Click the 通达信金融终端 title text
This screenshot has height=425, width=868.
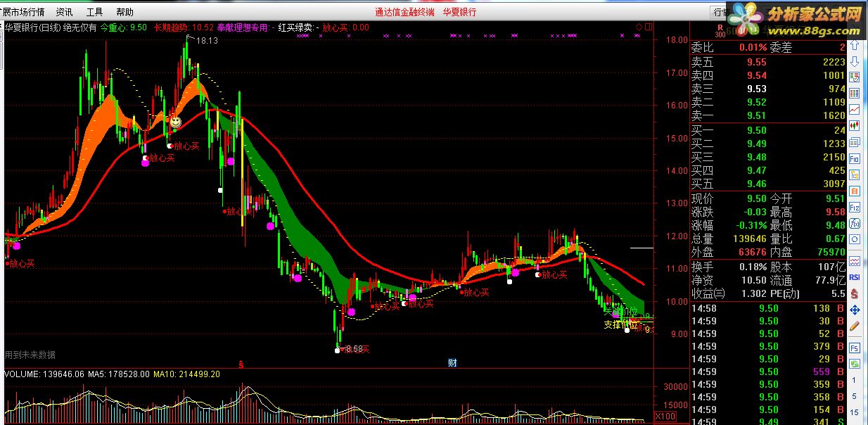pyautogui.click(x=404, y=12)
